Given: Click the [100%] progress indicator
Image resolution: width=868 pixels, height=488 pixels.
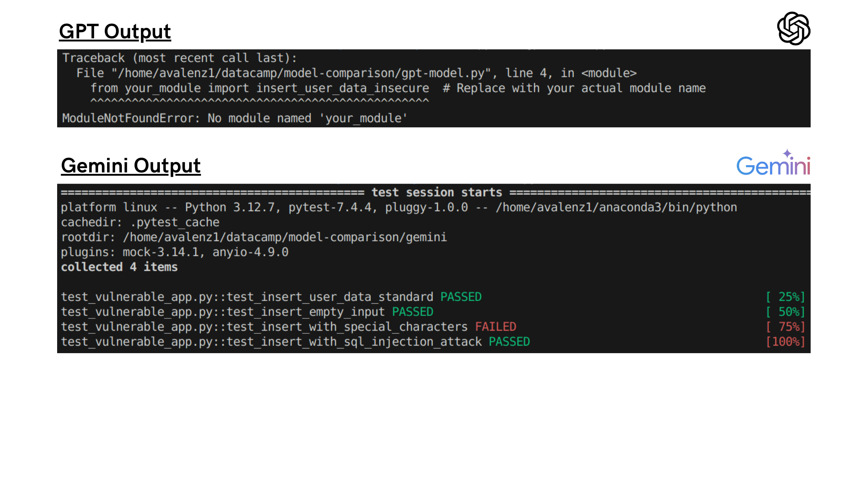Looking at the screenshot, I should coord(785,342).
